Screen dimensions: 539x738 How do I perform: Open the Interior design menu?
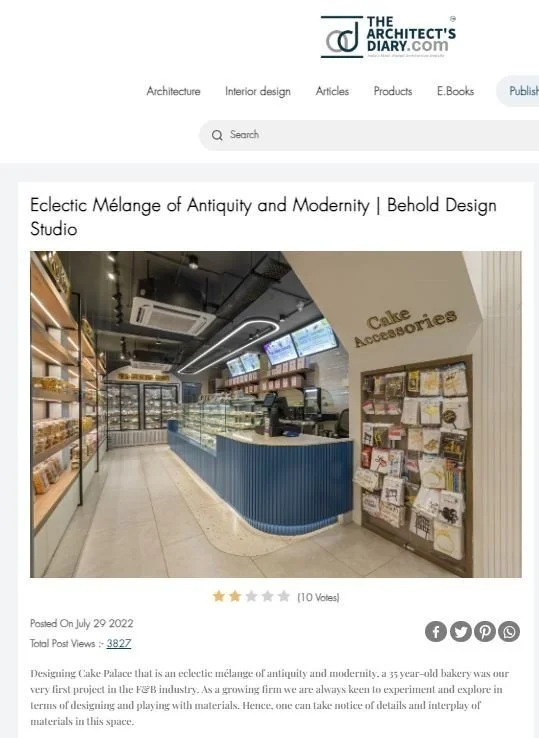coord(257,91)
